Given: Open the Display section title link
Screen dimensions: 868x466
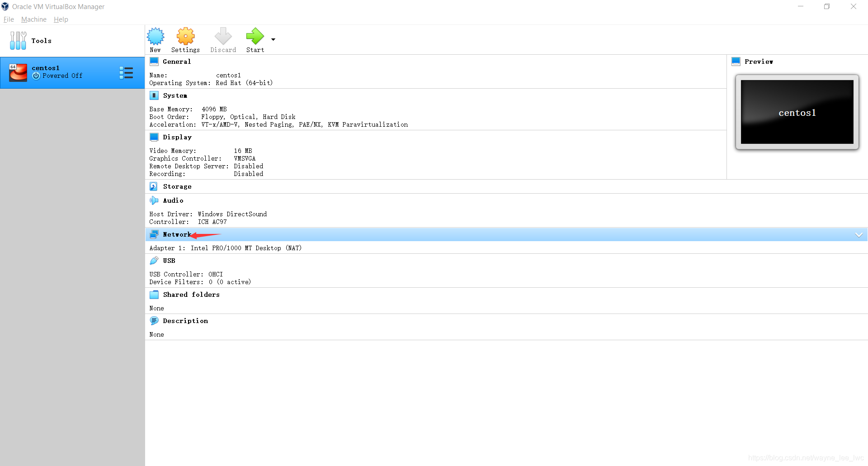Looking at the screenshot, I should click(x=177, y=137).
